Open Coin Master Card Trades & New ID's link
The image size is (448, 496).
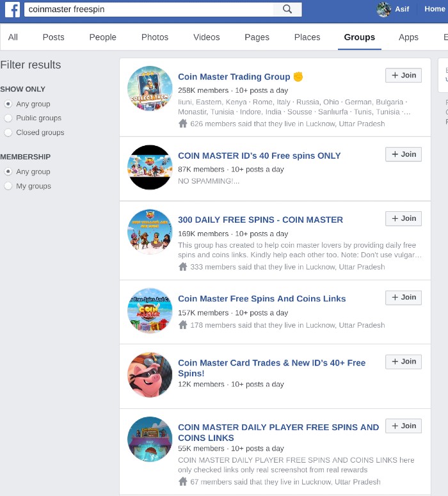271,368
